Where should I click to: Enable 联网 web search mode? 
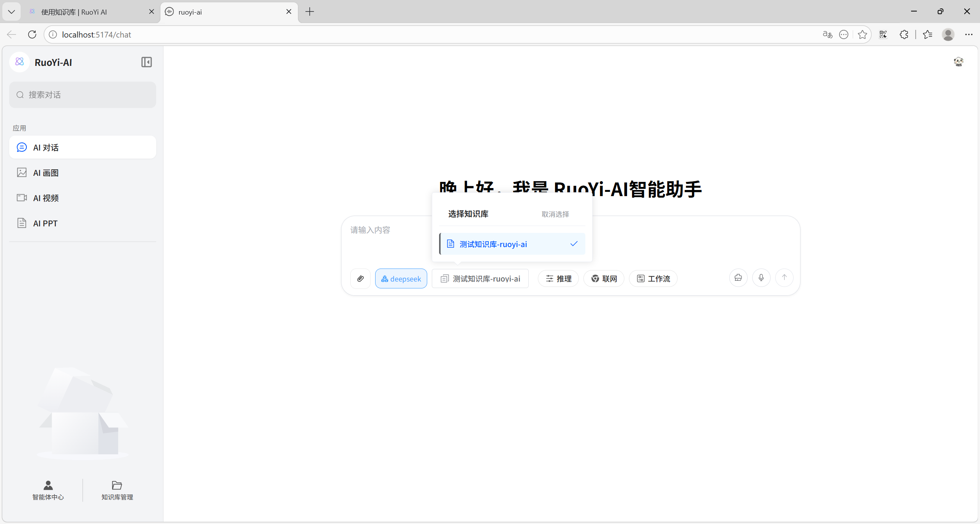(603, 278)
